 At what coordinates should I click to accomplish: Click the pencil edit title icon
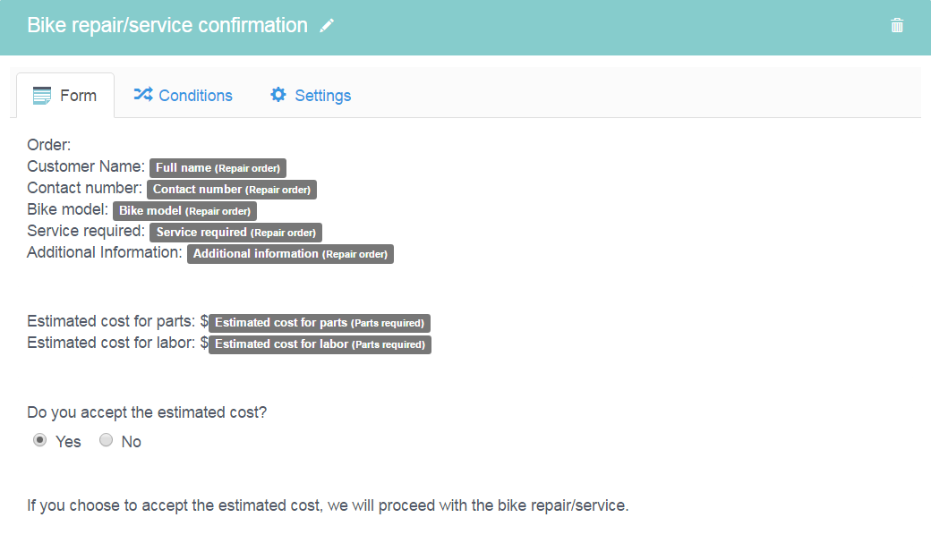[327, 26]
